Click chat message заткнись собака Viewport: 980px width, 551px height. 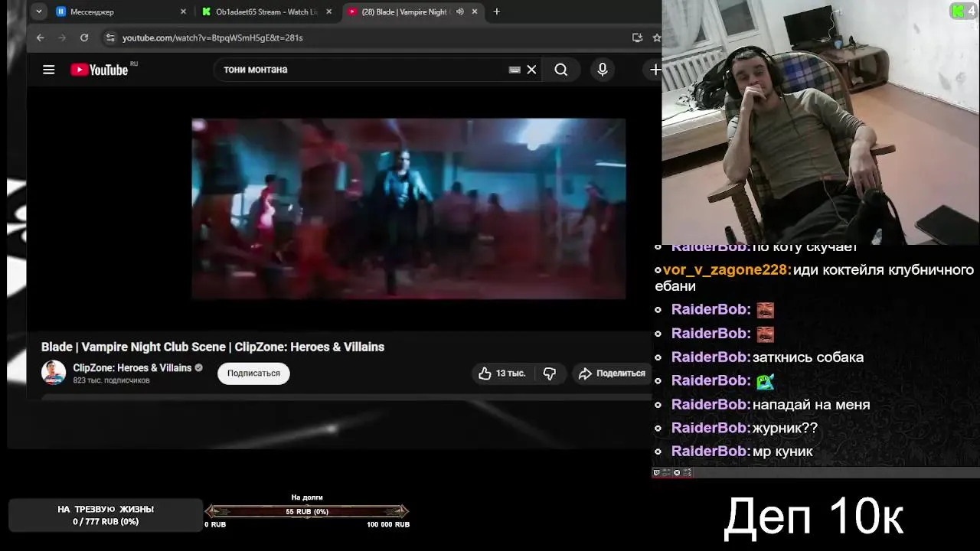point(808,357)
